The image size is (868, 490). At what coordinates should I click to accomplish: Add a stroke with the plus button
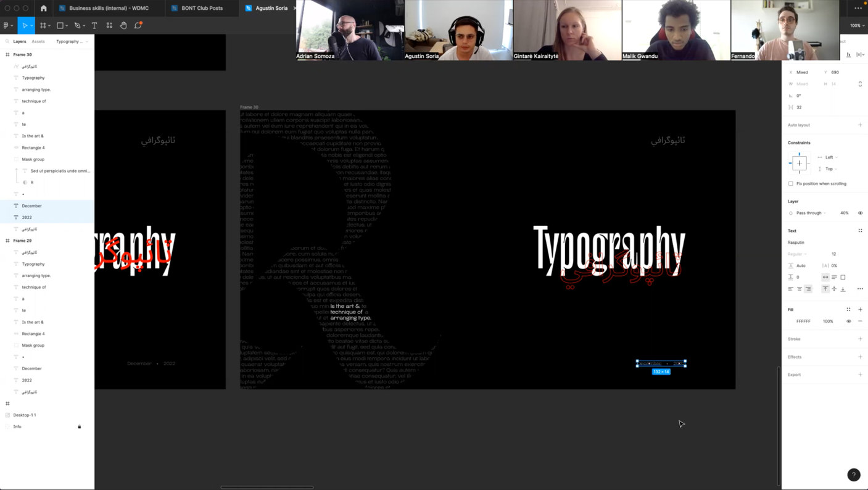[x=860, y=339]
